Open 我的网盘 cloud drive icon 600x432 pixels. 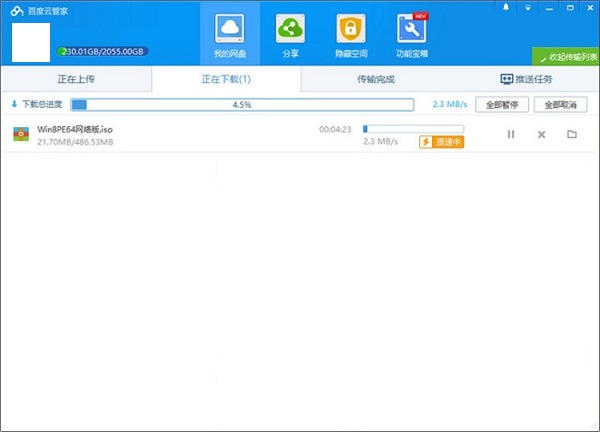[x=230, y=28]
